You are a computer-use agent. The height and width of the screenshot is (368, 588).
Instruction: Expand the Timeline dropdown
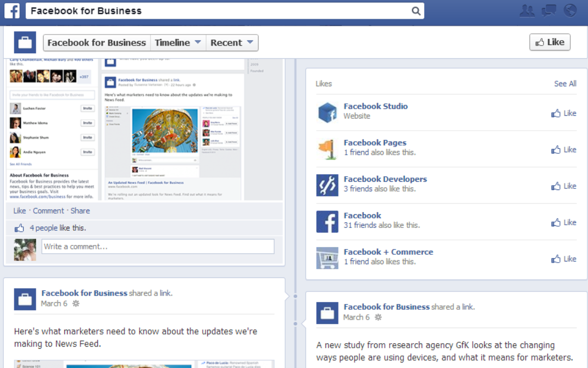178,43
